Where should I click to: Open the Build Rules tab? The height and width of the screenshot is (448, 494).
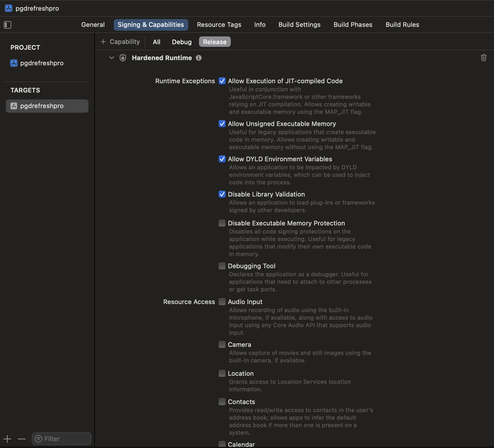coord(402,25)
